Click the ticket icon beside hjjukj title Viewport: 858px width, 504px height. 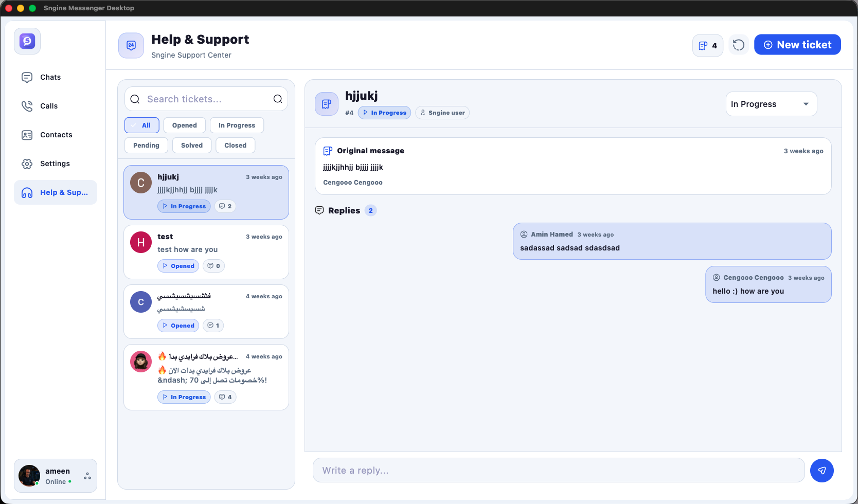(x=327, y=104)
